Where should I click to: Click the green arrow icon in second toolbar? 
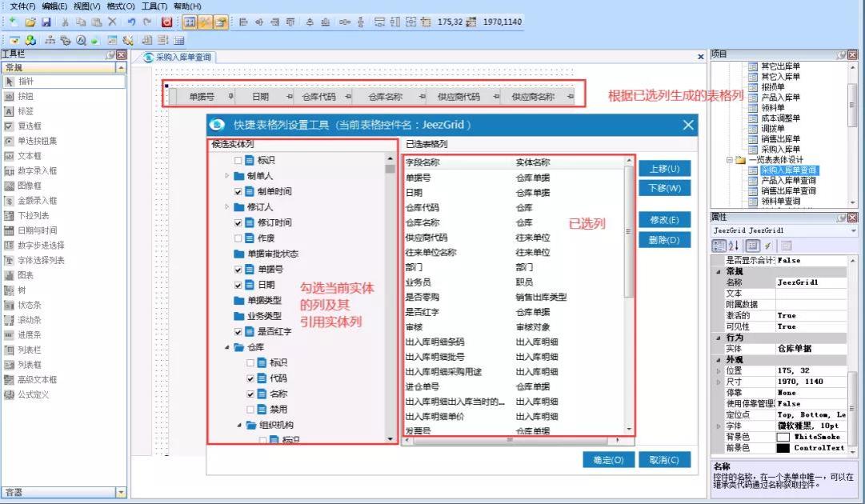coord(95,40)
